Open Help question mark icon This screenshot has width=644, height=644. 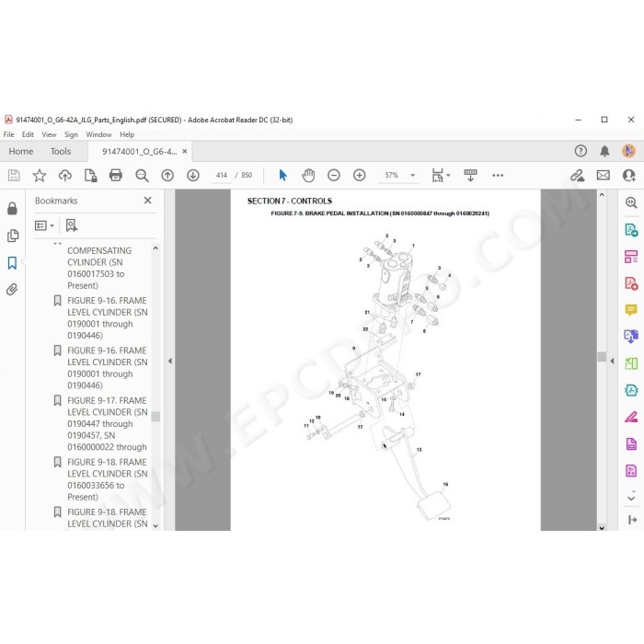coord(581,151)
